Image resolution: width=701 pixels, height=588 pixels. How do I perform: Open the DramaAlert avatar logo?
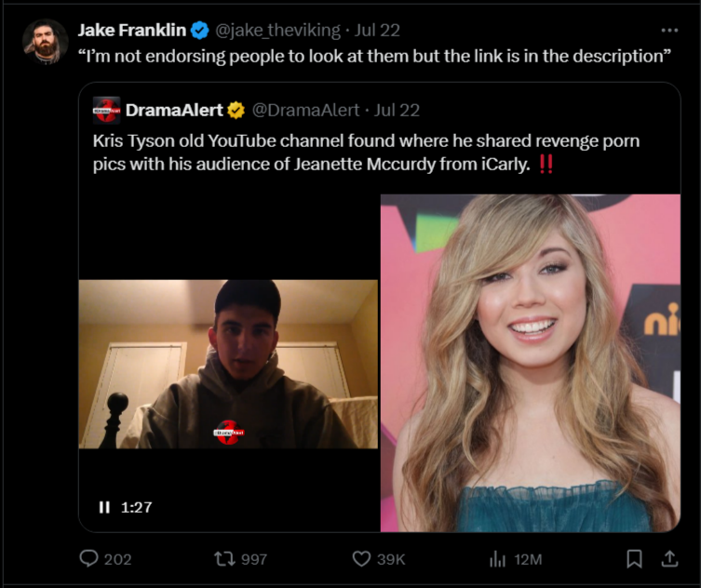pyautogui.click(x=106, y=110)
